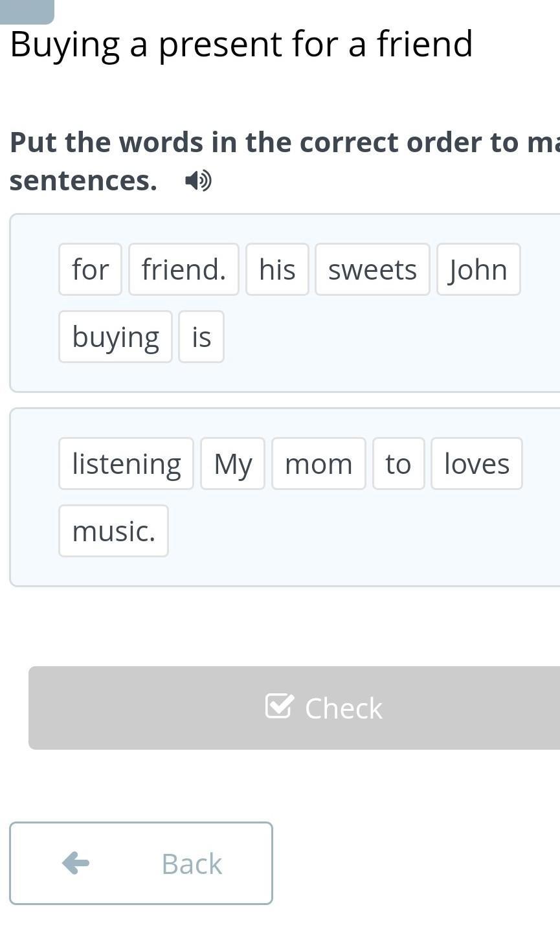
Task: Tap the "John" word tile
Action: click(x=478, y=269)
